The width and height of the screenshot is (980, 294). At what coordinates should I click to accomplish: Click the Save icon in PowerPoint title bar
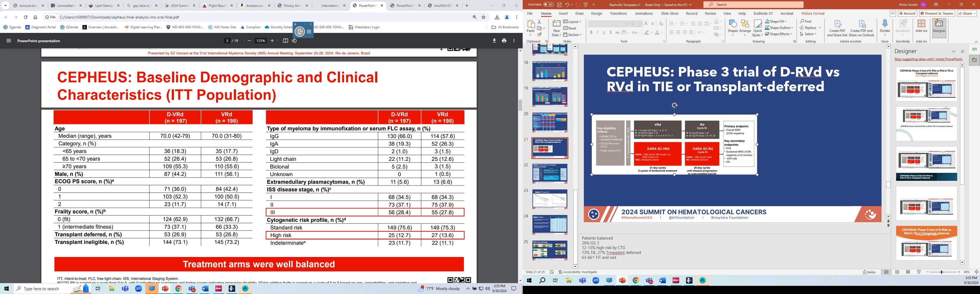[x=559, y=5]
